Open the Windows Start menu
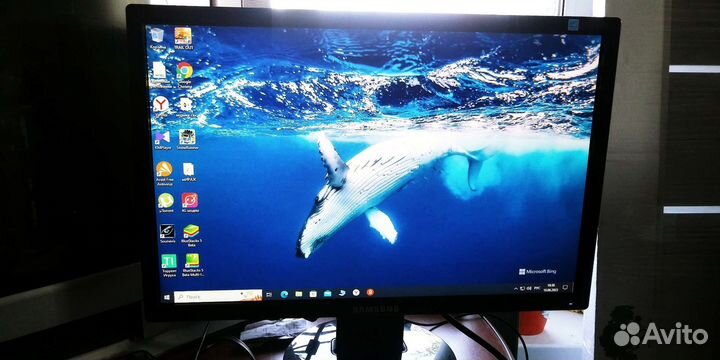 [167, 297]
